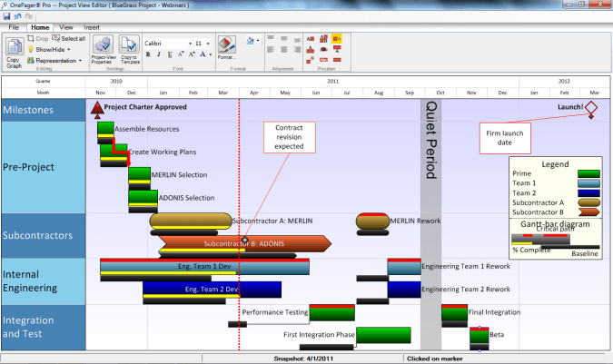Toggle underline formatting
The width and height of the screenshot is (613, 364).
pyautogui.click(x=170, y=54)
